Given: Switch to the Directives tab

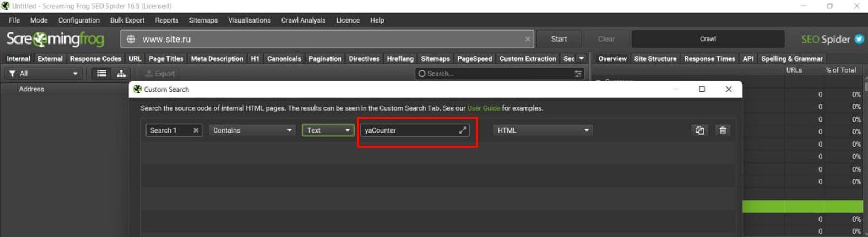Looking at the screenshot, I should [364, 59].
